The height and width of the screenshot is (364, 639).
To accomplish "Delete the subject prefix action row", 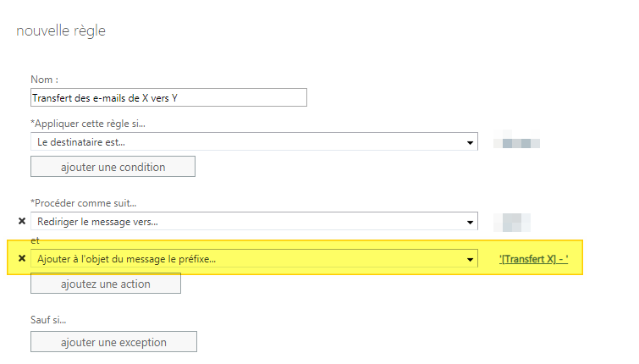I will (x=22, y=258).
